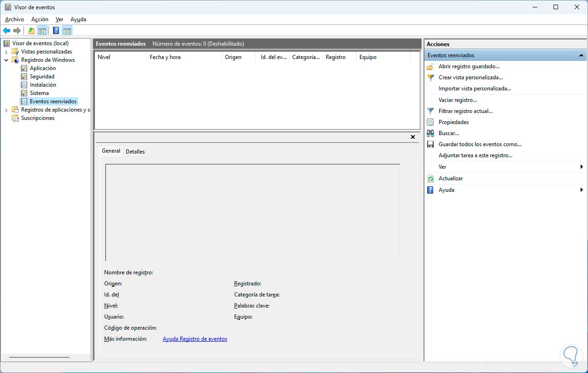Click the Filtrar registro actual funnel icon

click(430, 111)
